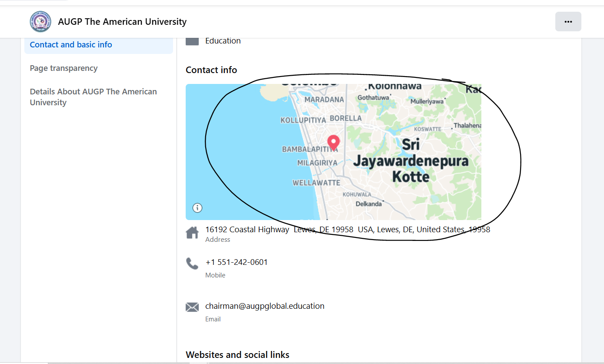604x364 pixels.
Task: Click the map info circle icon
Action: (x=197, y=208)
